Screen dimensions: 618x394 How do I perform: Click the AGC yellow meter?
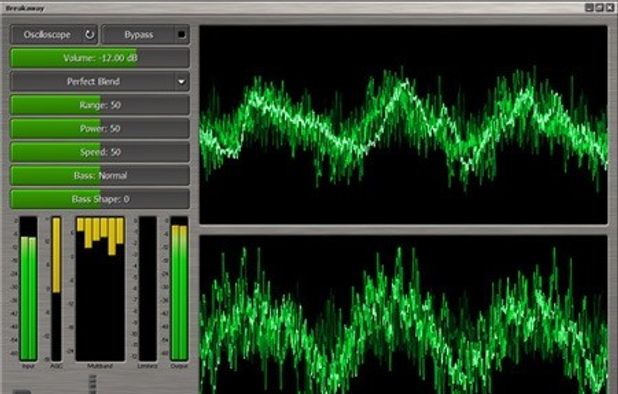coord(56,288)
